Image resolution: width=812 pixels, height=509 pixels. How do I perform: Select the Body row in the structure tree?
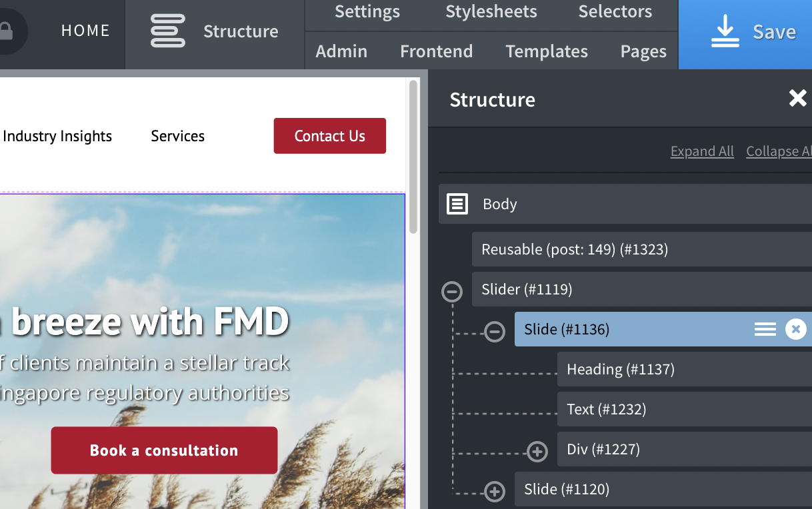pyautogui.click(x=625, y=204)
